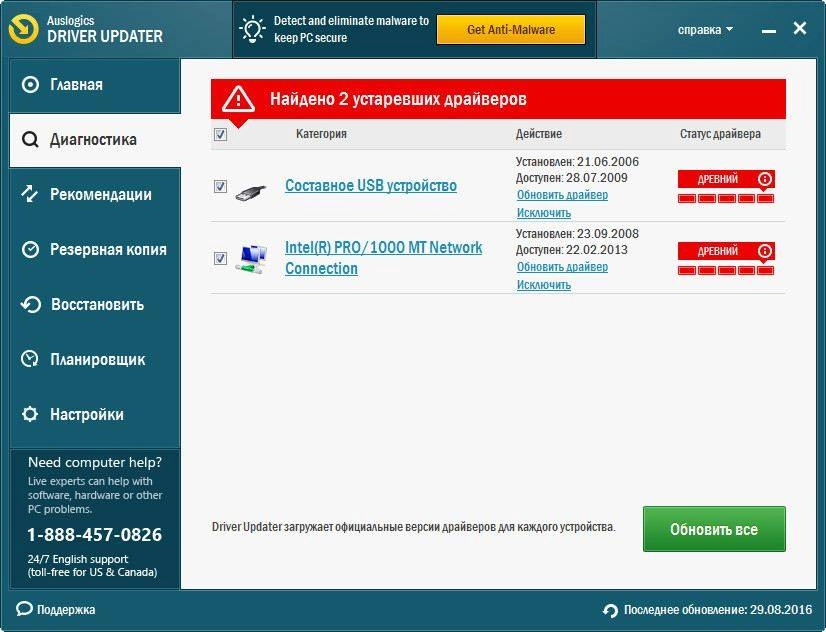Click the Need computer help? heading
The height and width of the screenshot is (632, 826).
[x=95, y=462]
